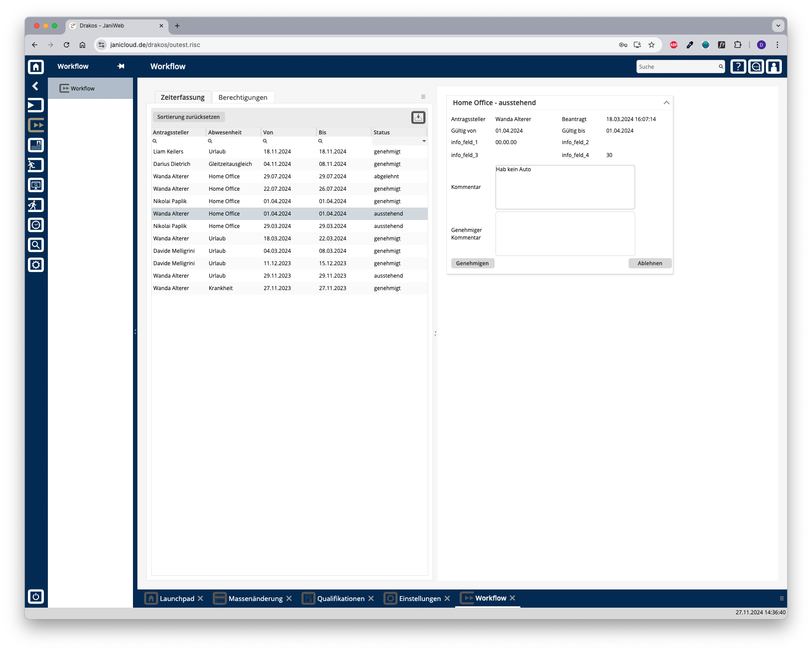Open the magnifier search module icon
This screenshot has height=652, width=812.
(36, 245)
